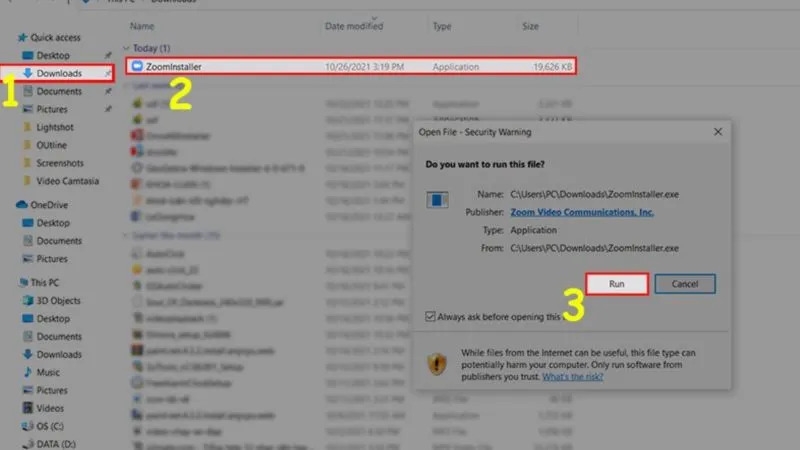Click the pin icon beside Documents

108,91
